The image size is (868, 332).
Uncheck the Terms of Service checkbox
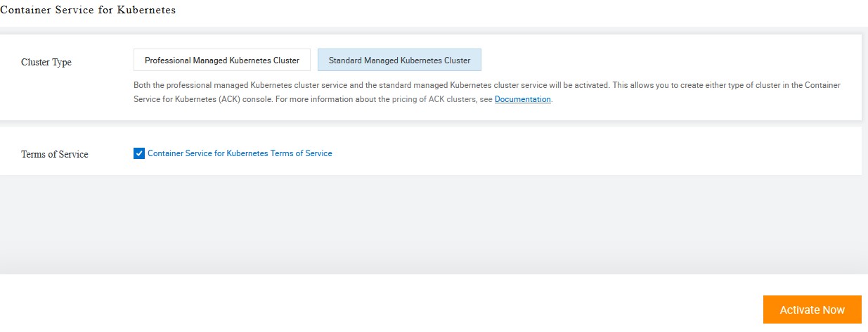tap(139, 153)
